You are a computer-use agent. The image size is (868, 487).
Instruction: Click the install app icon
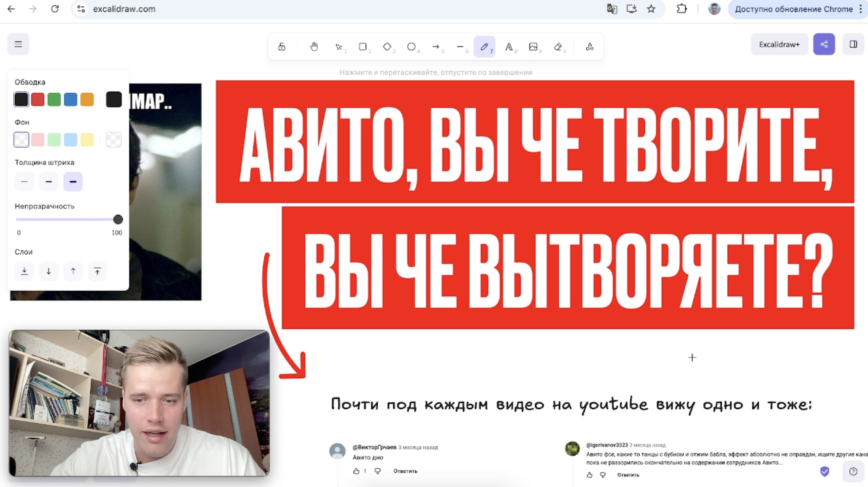pos(631,9)
